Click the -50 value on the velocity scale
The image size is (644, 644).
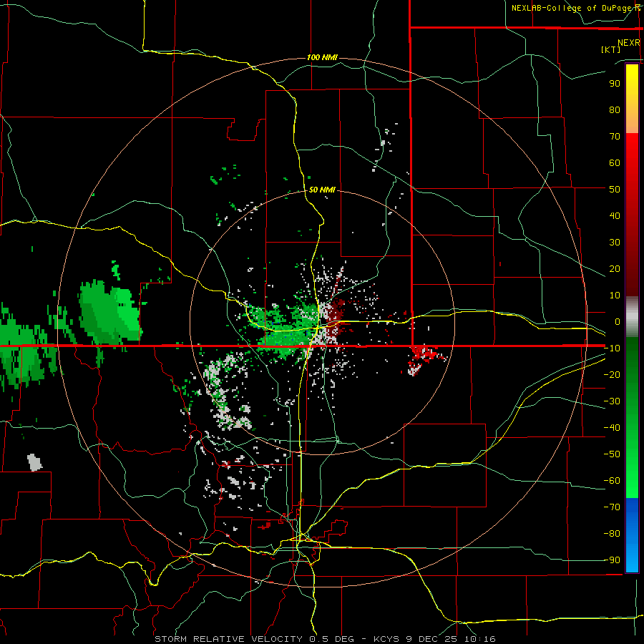point(612,454)
